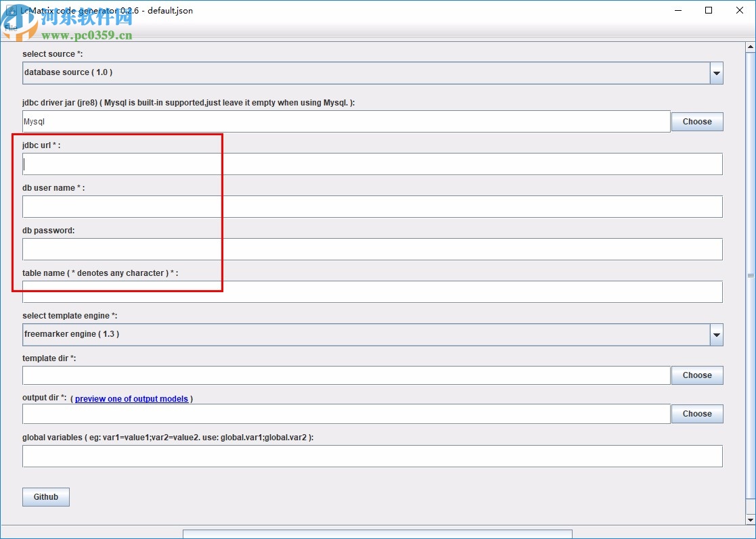Click the 'select source *:' label
The width and height of the screenshot is (756, 539).
[53, 54]
